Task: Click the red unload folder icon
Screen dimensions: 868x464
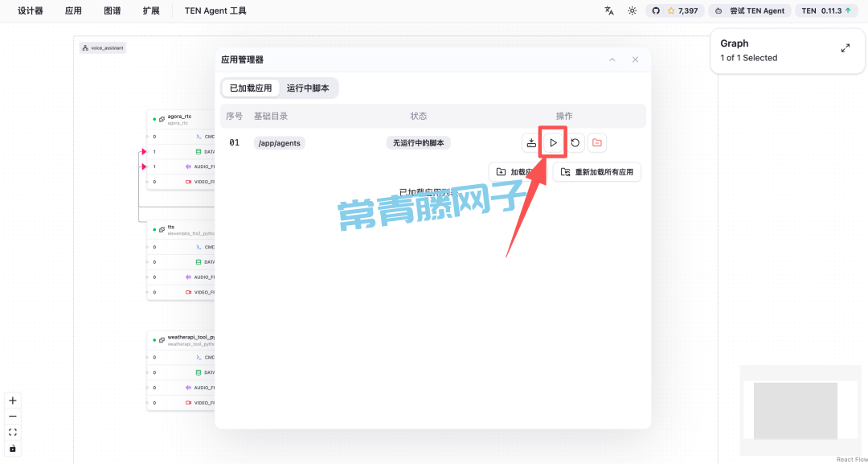Action: click(596, 143)
